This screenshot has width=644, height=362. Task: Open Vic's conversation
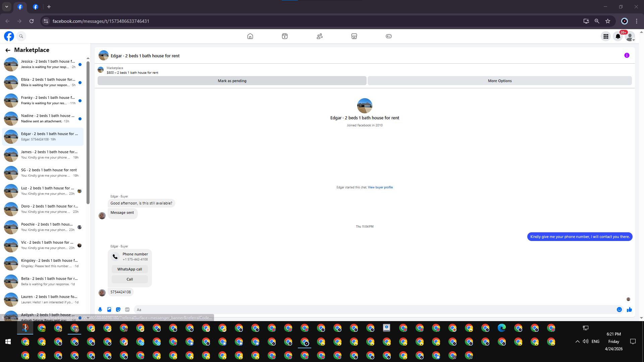click(43, 245)
